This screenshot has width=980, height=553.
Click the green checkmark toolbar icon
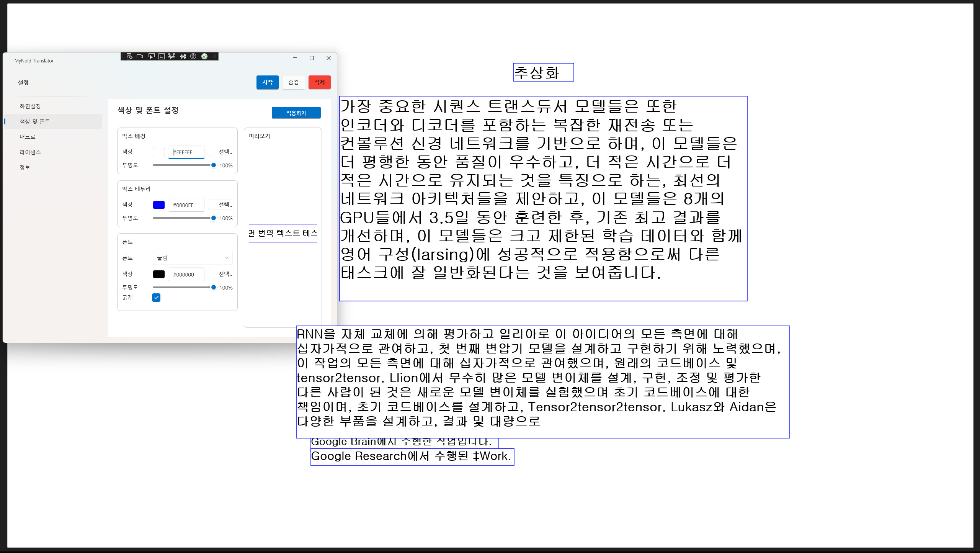coord(205,56)
